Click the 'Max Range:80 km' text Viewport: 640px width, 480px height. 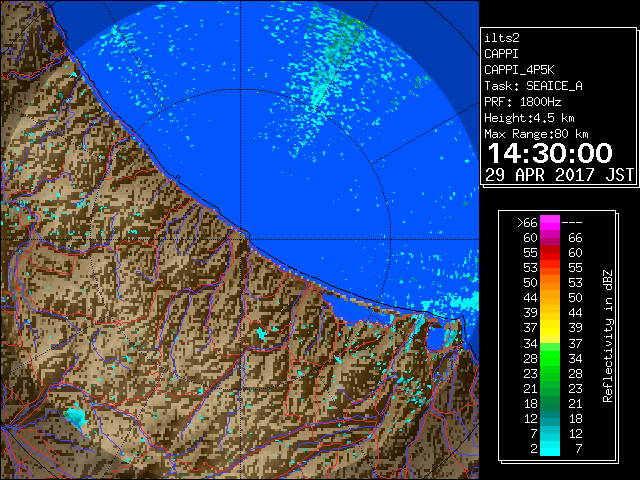pyautogui.click(x=536, y=134)
